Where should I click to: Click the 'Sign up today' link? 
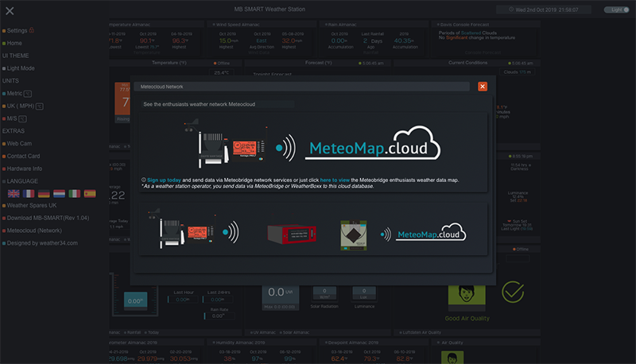click(x=163, y=180)
